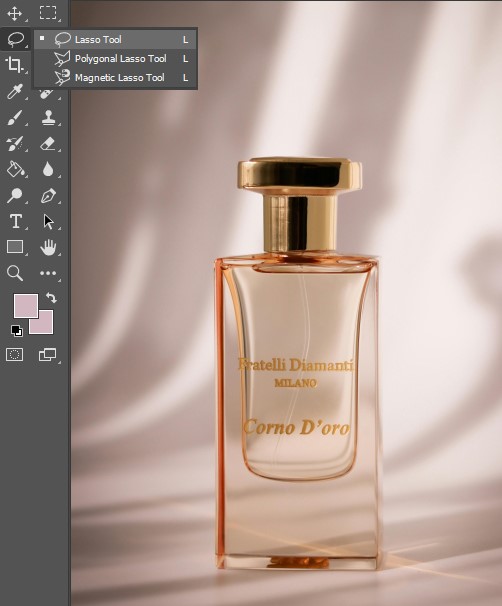This screenshot has width=502, height=606.
Task: Select the Pen tool
Action: click(48, 196)
